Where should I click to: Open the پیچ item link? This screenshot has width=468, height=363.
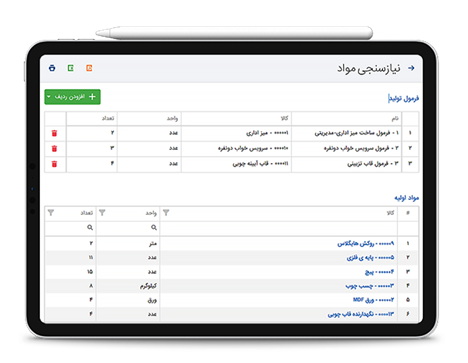click(x=380, y=272)
